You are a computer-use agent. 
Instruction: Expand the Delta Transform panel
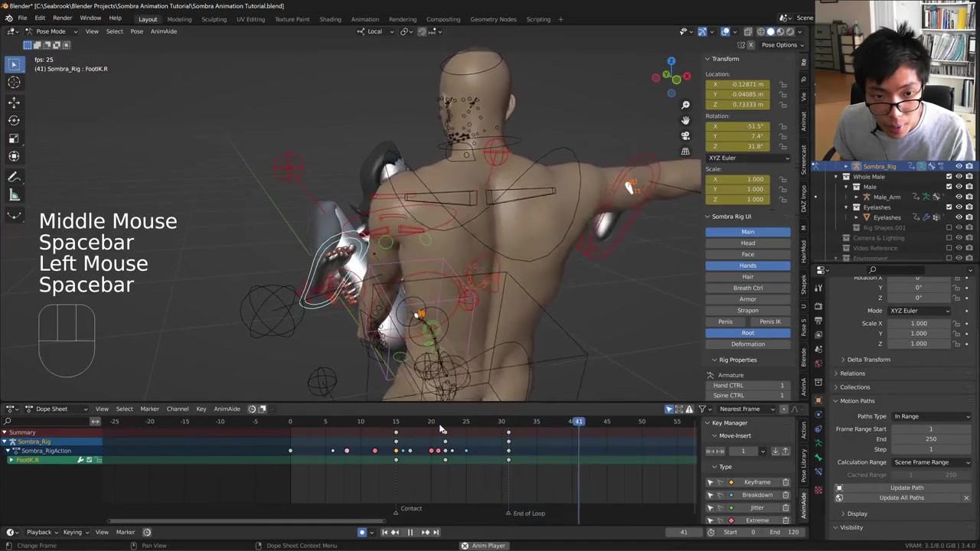tap(868, 360)
